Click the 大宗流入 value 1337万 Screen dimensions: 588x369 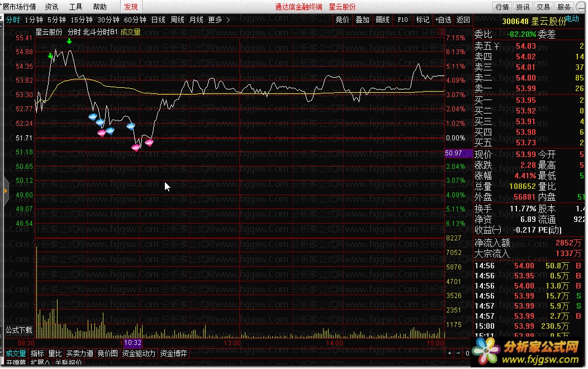click(x=568, y=254)
